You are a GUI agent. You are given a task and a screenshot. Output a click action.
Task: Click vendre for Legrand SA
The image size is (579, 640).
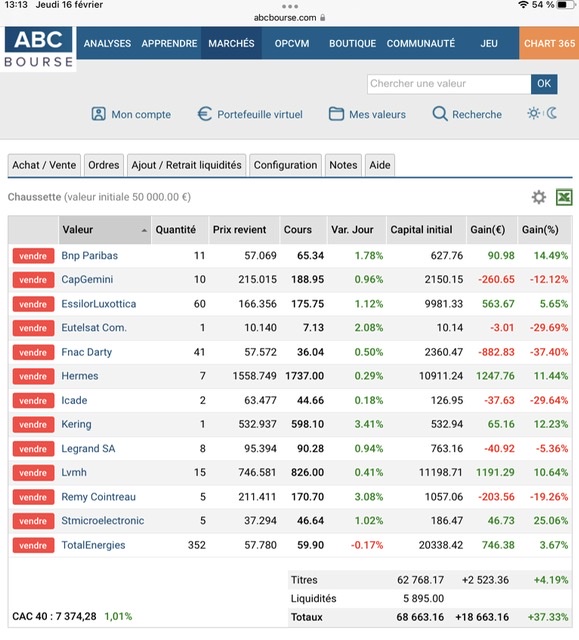(33, 449)
